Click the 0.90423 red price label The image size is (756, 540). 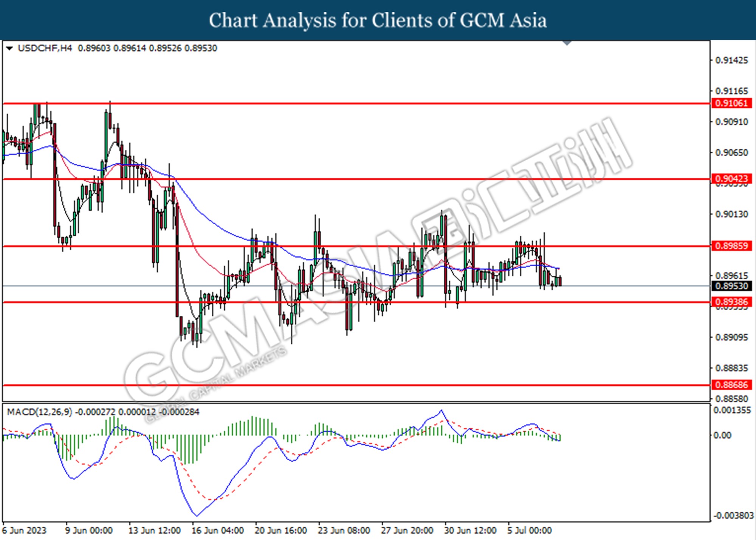pyautogui.click(x=732, y=178)
